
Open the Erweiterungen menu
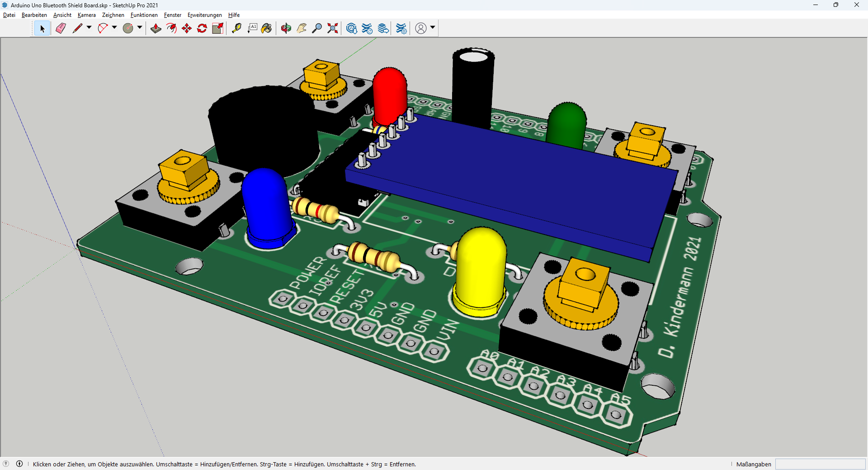point(204,15)
